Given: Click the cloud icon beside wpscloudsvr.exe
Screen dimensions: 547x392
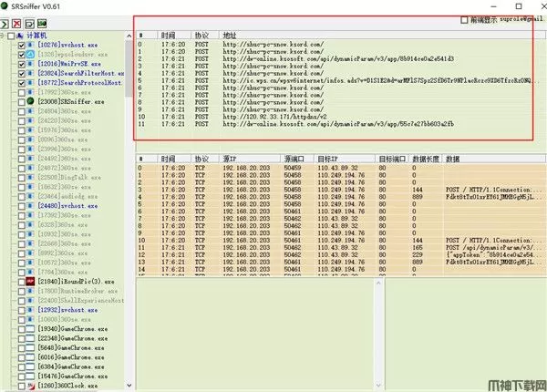Looking at the screenshot, I should [x=31, y=55].
